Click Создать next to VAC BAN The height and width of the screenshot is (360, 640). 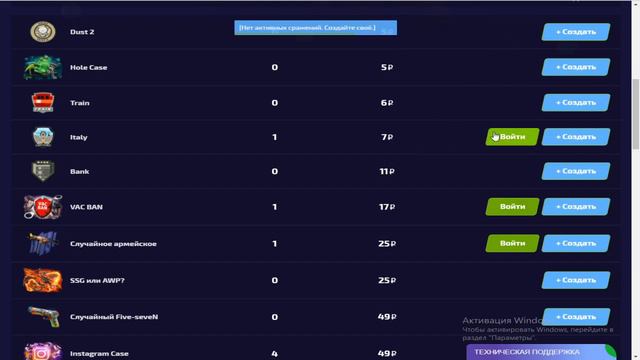coord(576,207)
